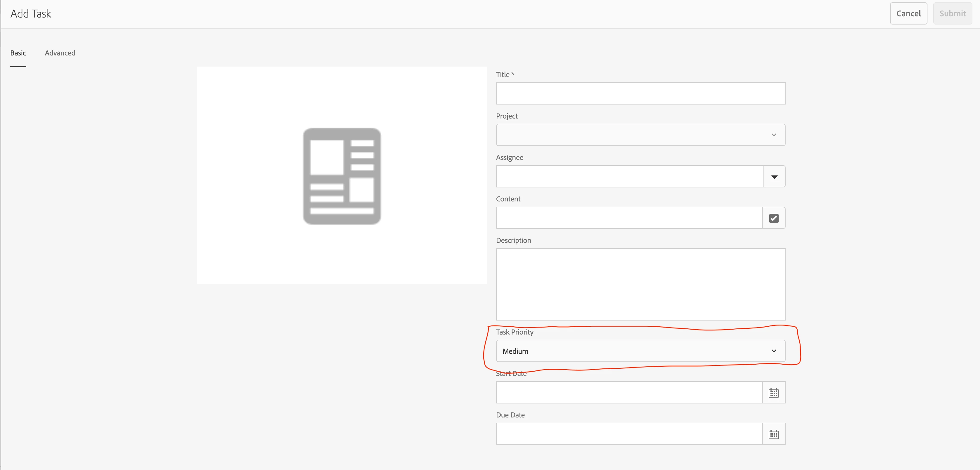Click the Add Task page heading
980x470 pixels.
(x=31, y=14)
